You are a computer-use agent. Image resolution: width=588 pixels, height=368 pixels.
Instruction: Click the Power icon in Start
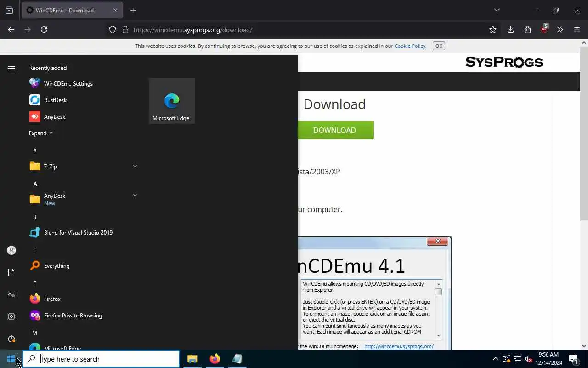[11, 339]
